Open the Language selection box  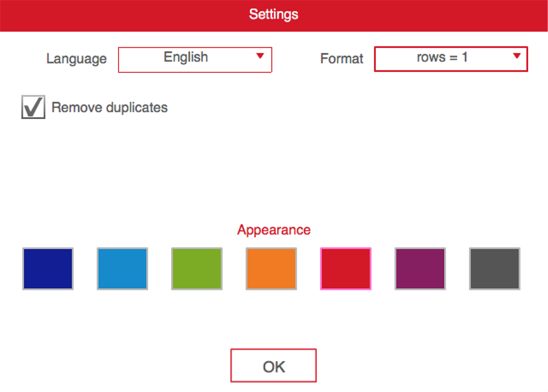[x=195, y=60]
